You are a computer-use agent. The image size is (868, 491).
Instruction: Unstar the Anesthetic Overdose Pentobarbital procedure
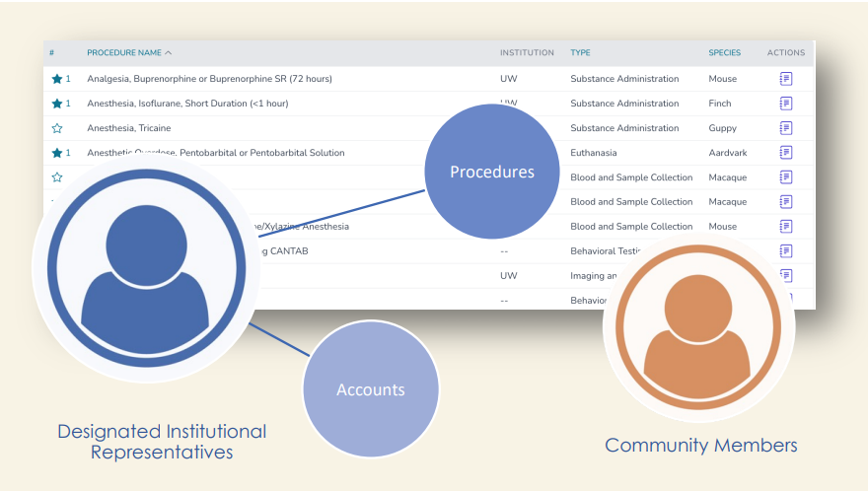pos(56,153)
